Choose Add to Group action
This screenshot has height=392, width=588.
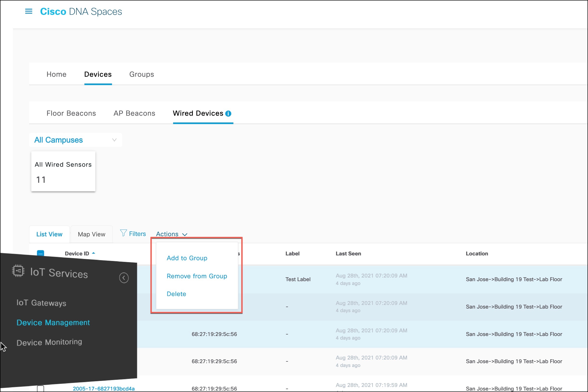tap(187, 258)
